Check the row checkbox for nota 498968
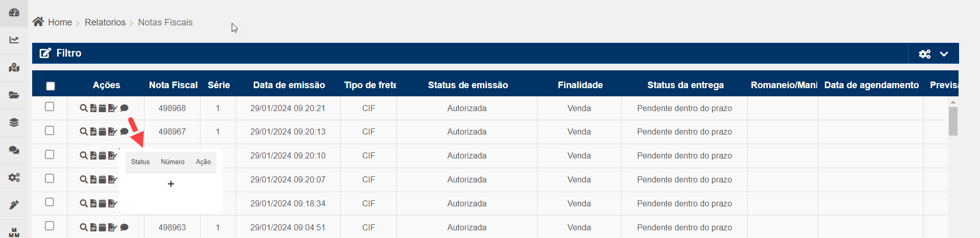Image resolution: width=980 pixels, height=238 pixels. point(50,107)
